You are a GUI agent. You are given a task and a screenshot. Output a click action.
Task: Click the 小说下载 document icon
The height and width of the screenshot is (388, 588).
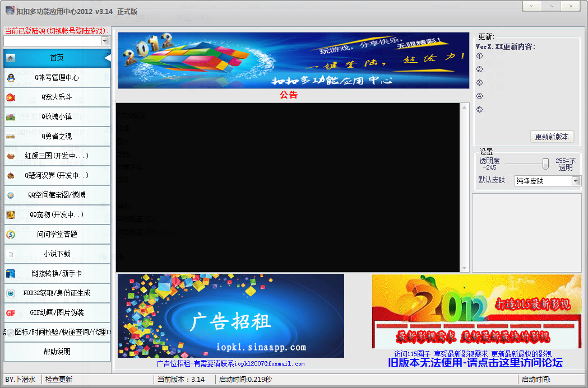pos(11,254)
